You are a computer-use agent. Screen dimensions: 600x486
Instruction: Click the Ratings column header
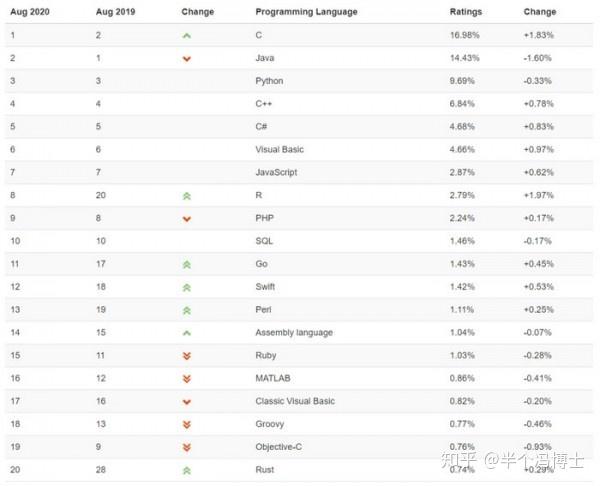click(x=465, y=12)
